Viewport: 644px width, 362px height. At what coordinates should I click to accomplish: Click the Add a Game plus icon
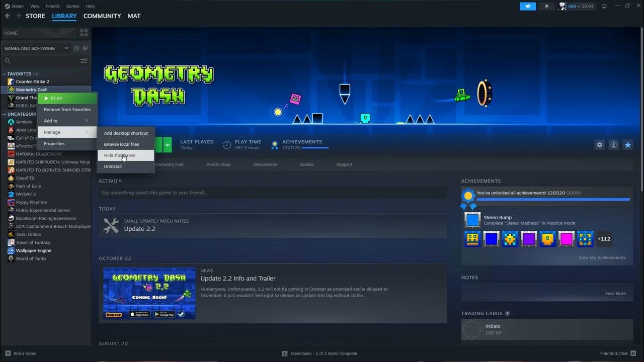(8, 353)
